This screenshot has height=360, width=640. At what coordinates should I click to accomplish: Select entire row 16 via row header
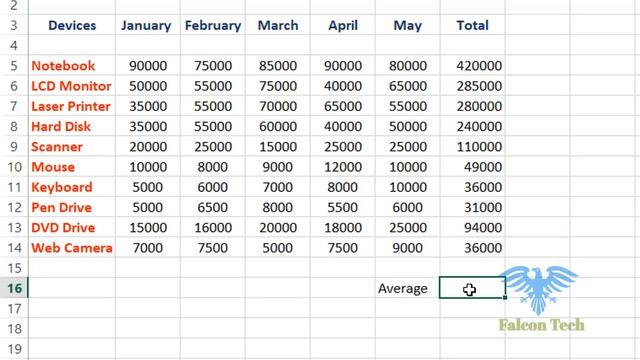pyautogui.click(x=14, y=288)
